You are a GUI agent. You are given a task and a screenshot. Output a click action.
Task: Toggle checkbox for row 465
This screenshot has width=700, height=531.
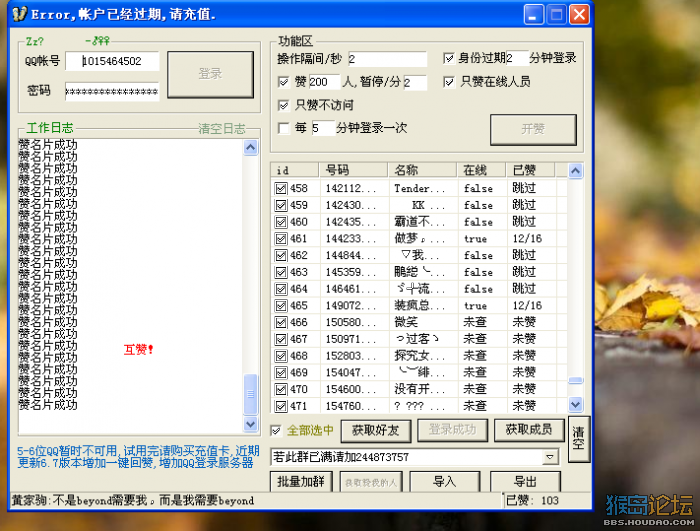pos(281,306)
